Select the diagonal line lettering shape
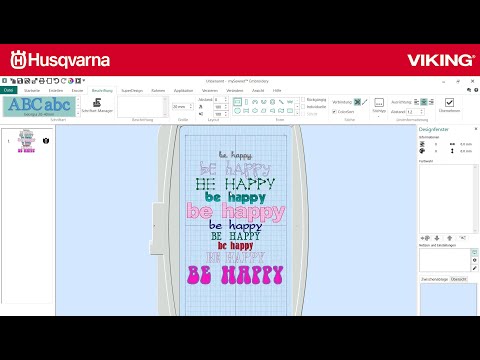480x360 pixels. click(x=281, y=102)
